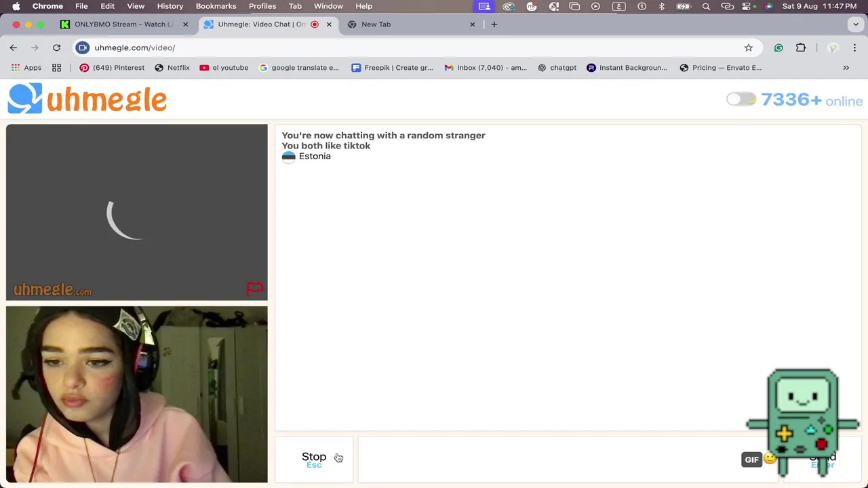Open the History menu
This screenshot has width=868, height=488.
[x=170, y=6]
